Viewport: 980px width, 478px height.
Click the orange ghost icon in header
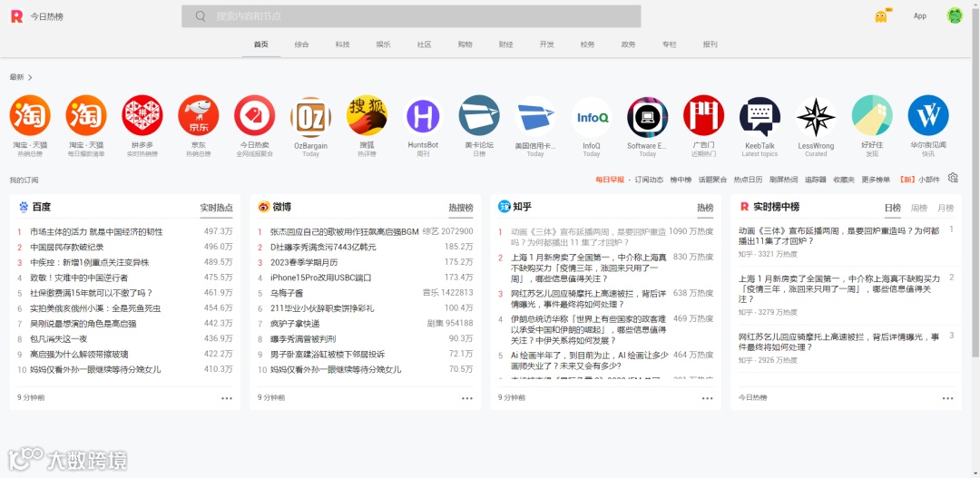coord(881,16)
